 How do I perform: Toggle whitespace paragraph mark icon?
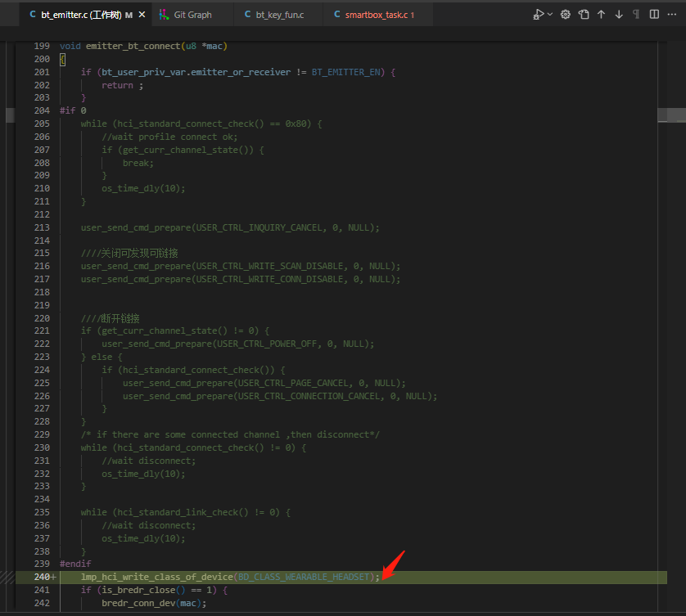tap(636, 15)
